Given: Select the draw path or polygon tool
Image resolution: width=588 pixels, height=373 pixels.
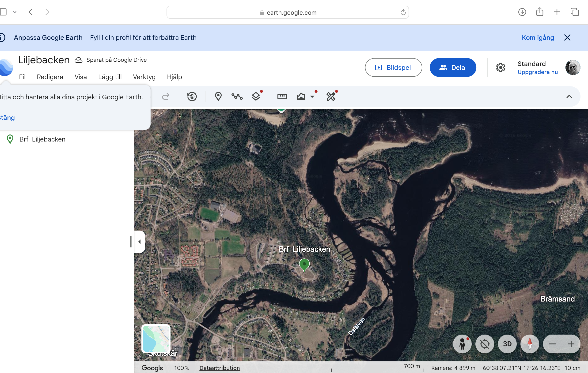Looking at the screenshot, I should (x=237, y=97).
